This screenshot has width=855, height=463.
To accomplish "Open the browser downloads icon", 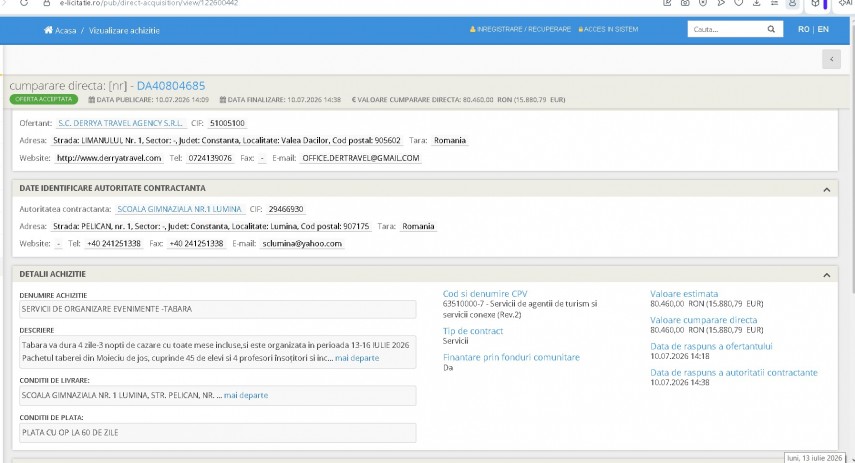I will click(756, 3).
